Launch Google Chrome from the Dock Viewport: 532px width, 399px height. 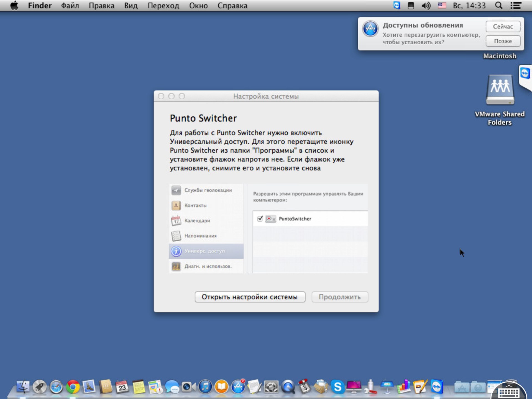pyautogui.click(x=73, y=387)
